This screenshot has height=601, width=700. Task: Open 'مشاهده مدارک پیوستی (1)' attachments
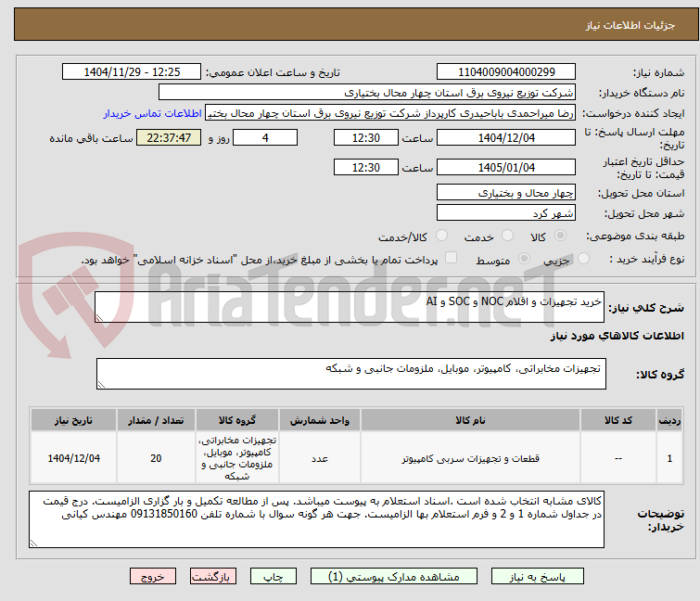click(393, 577)
